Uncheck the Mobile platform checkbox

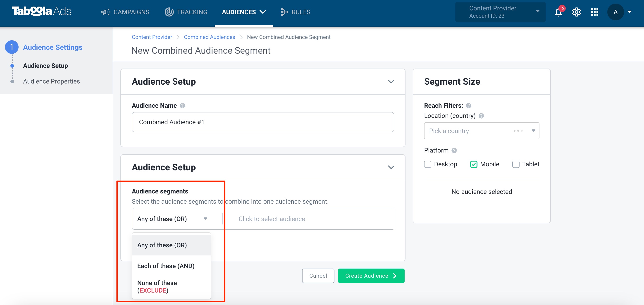[474, 164]
